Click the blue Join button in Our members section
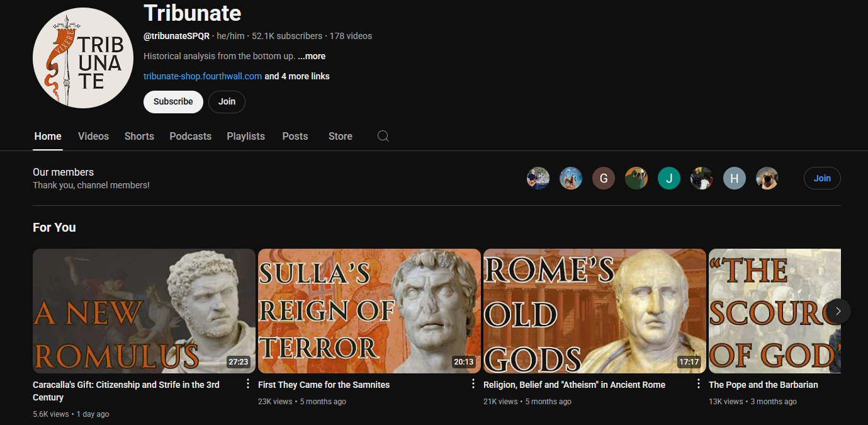 click(822, 178)
